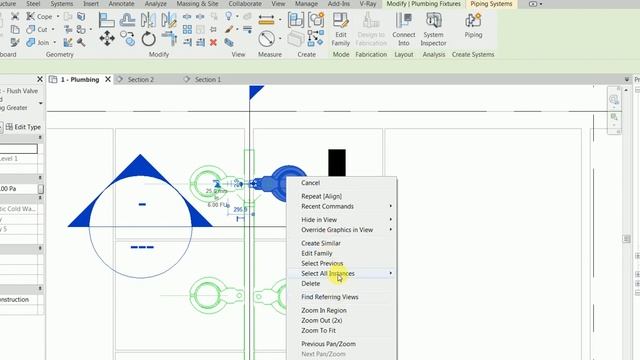Viewport: 640px width, 360px height.
Task: Click the Array tool icon
Action: click(x=187, y=29)
